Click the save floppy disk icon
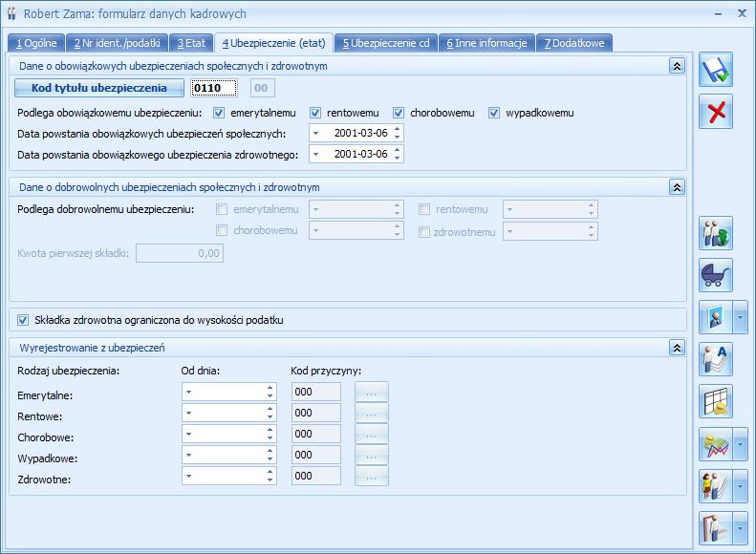This screenshot has width=756, height=554. point(715,71)
